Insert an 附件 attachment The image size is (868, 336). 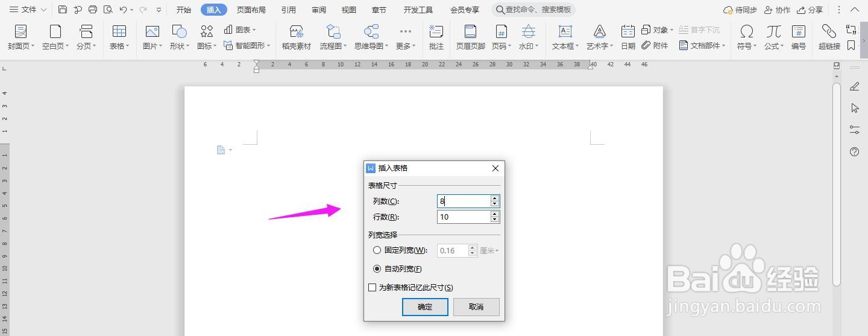(655, 45)
